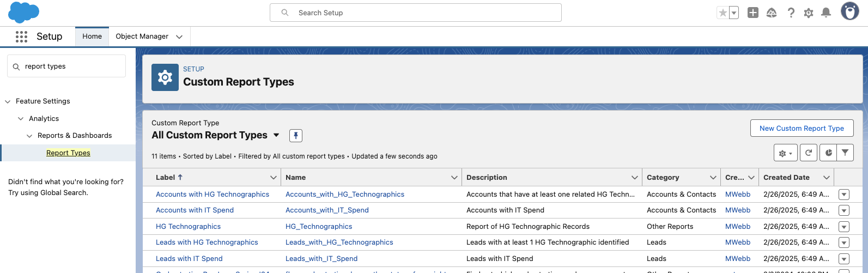Collapse the Analytics tree node
The height and width of the screenshot is (273, 868).
pyautogui.click(x=21, y=119)
